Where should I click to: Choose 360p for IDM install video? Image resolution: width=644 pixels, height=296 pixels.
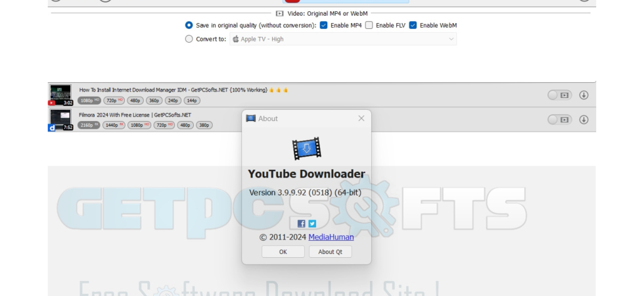pos(154,100)
